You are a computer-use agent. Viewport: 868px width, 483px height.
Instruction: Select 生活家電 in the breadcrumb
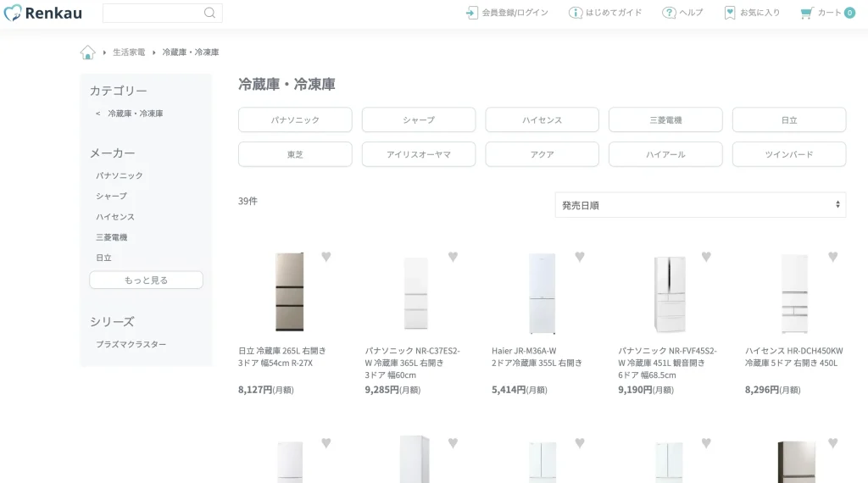pyautogui.click(x=129, y=53)
